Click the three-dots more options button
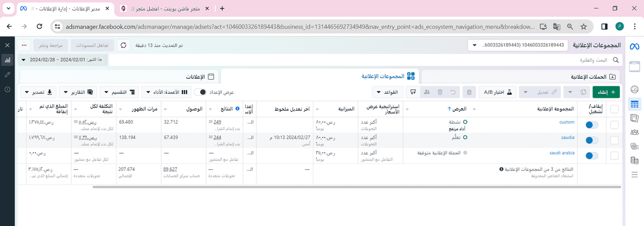Viewport: 644px width, 226px height. coord(25,46)
